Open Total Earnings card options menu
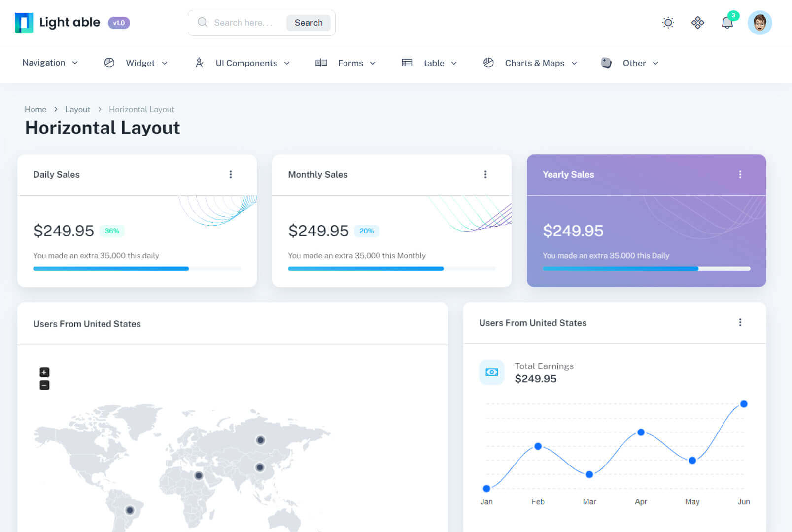The image size is (792, 532). click(740, 322)
